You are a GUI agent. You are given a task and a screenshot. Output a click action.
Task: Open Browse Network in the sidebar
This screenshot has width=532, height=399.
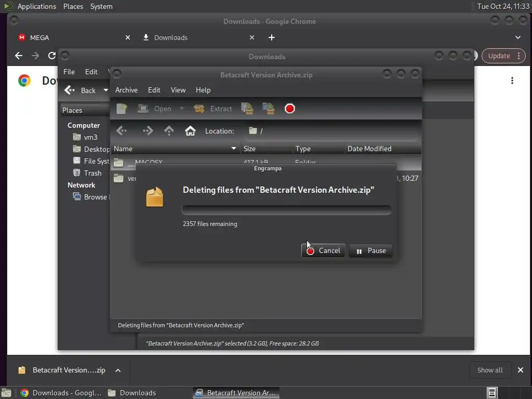pyautogui.click(x=91, y=197)
